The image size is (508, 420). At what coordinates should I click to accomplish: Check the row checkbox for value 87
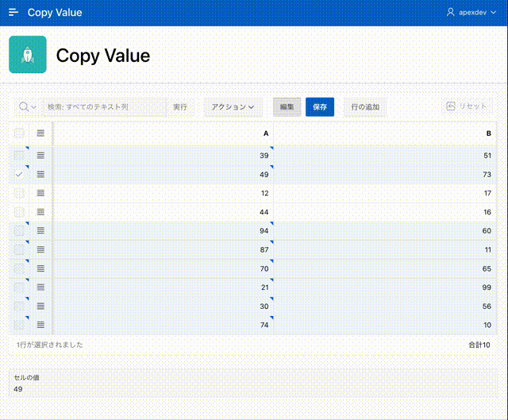(19, 249)
